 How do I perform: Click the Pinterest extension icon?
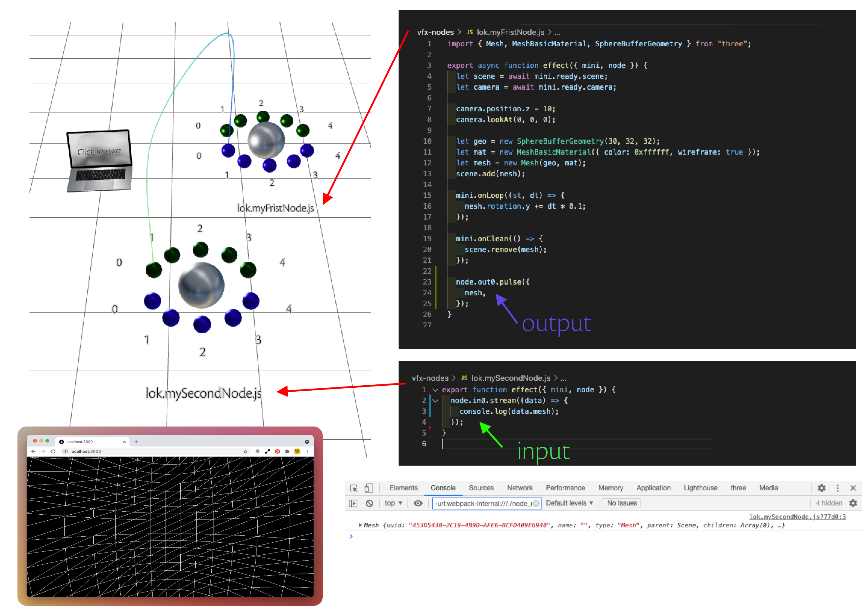278,451
